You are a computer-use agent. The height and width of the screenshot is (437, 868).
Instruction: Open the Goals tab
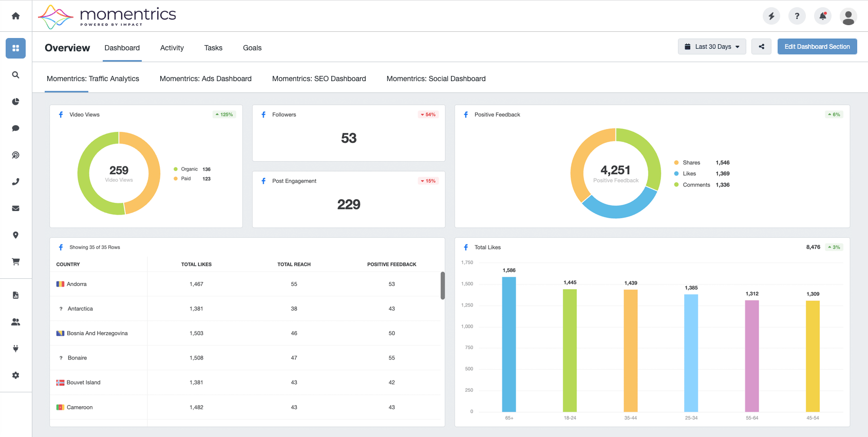252,48
